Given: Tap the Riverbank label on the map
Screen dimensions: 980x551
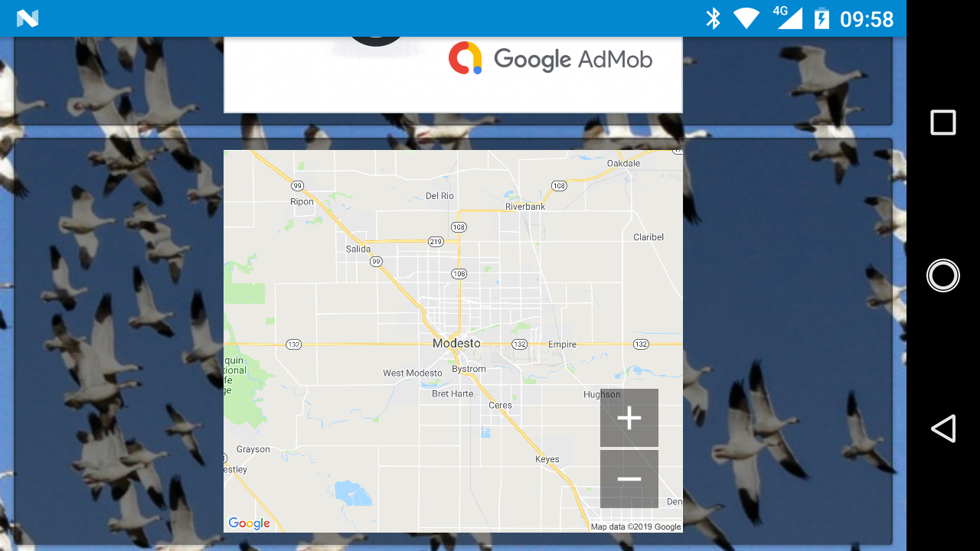Looking at the screenshot, I should tap(525, 207).
